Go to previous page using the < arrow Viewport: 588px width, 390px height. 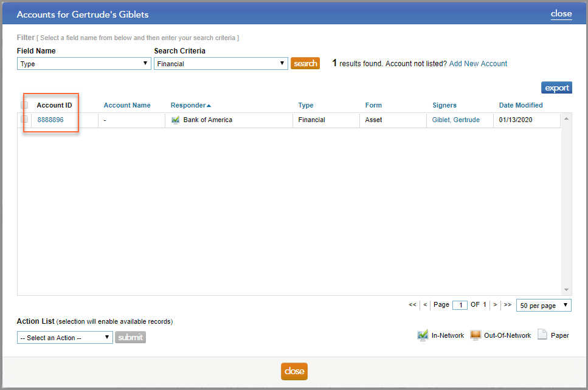(x=425, y=304)
